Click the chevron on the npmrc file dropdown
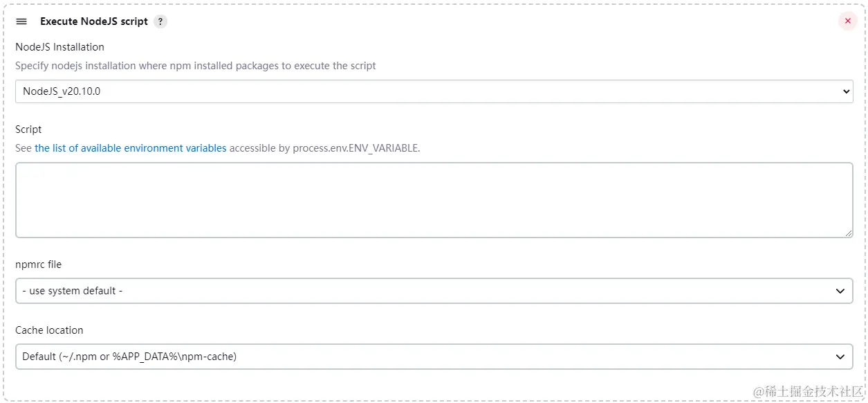The width and height of the screenshot is (868, 403). [840, 291]
